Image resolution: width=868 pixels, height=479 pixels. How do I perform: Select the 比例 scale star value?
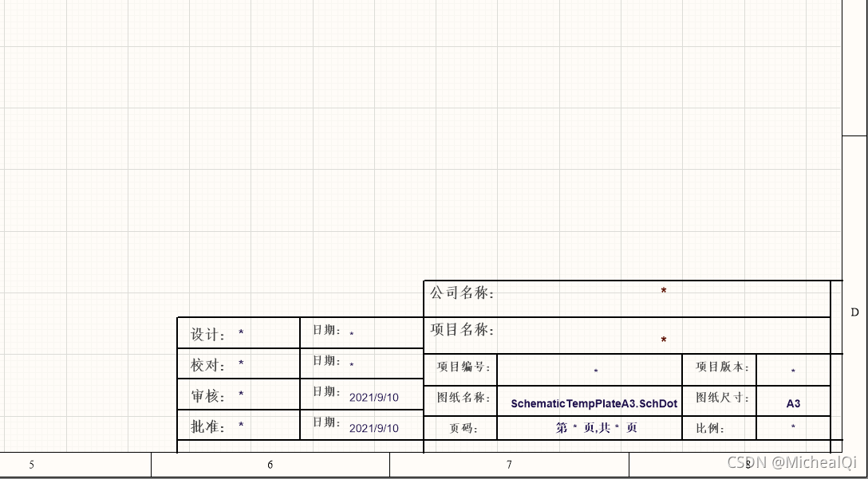point(792,428)
